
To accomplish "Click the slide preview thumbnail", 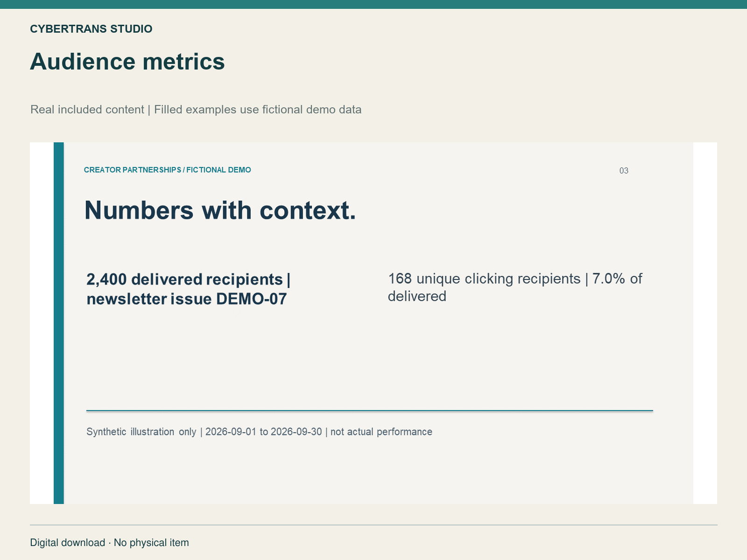I will pyautogui.click(x=373, y=323).
